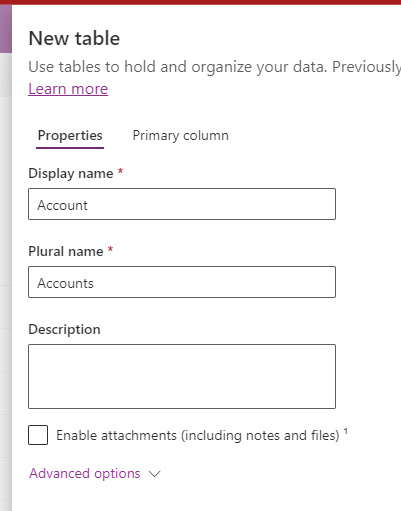Viewport: 401px width, 511px height.
Task: Click inside the empty Description text box
Action: click(x=182, y=376)
